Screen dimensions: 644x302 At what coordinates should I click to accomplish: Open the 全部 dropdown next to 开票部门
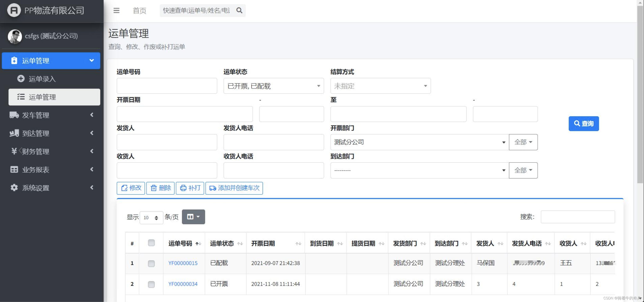pyautogui.click(x=523, y=142)
